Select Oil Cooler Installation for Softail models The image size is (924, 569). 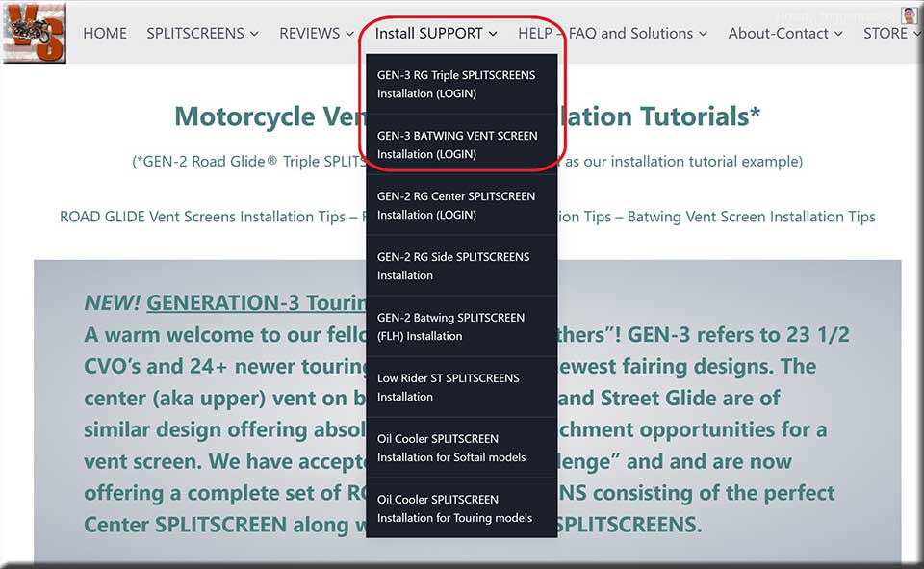tap(450, 448)
